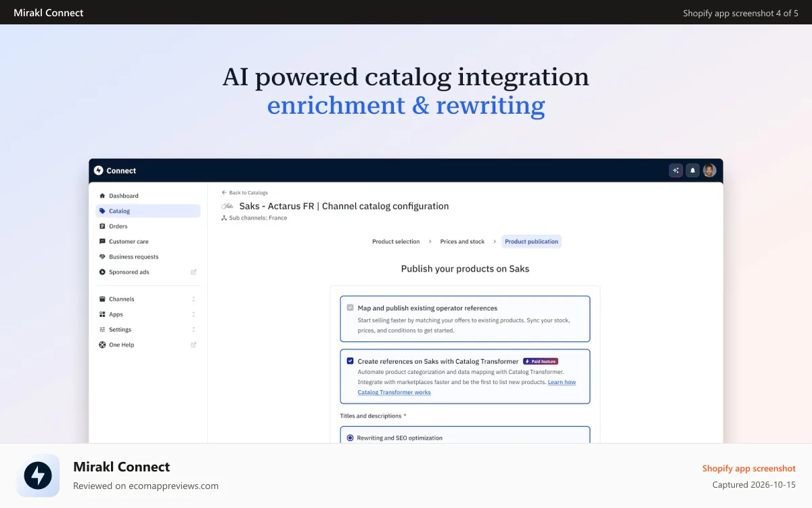Viewport: 812px width, 508px height.
Task: Click the Customer care chat icon
Action: [x=102, y=241]
